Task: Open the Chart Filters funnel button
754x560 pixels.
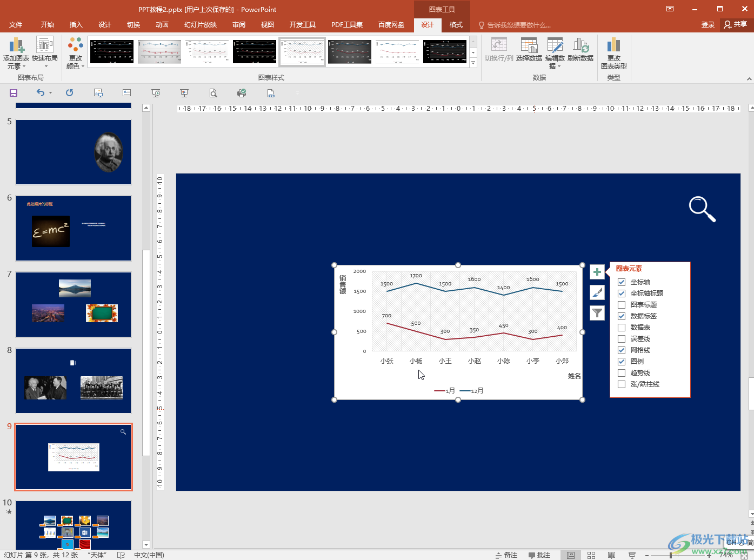Action: pos(597,313)
